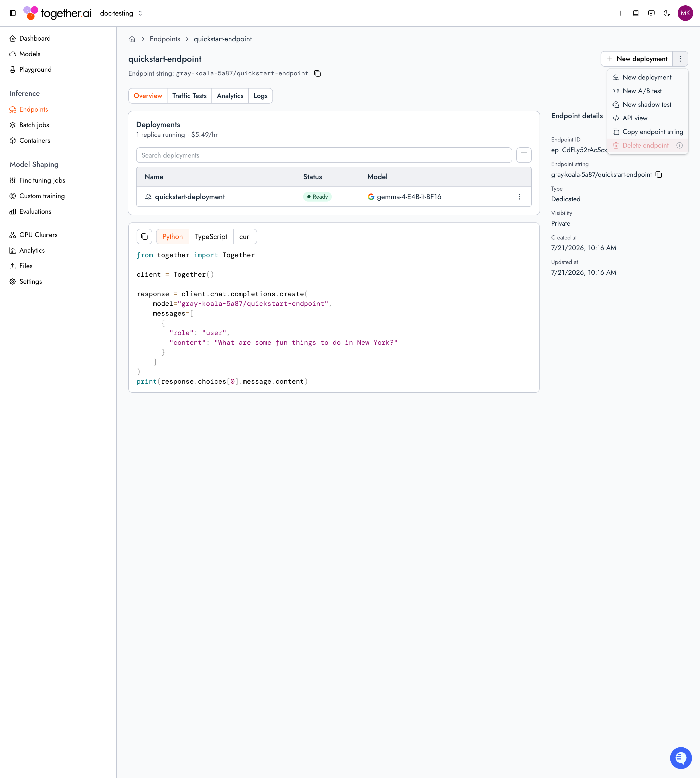
Task: Open Evaluations in sidebar
Action: point(30,212)
